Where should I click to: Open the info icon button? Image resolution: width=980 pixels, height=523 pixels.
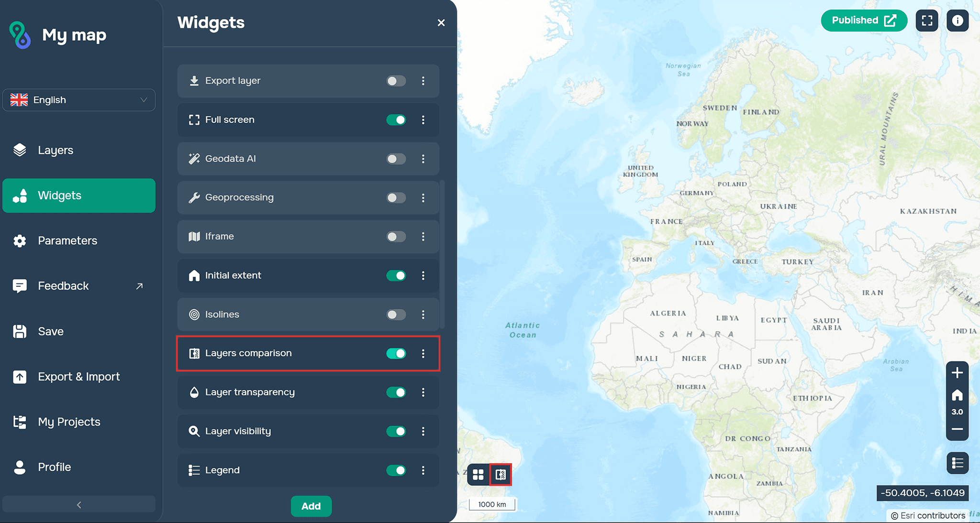(x=958, y=21)
